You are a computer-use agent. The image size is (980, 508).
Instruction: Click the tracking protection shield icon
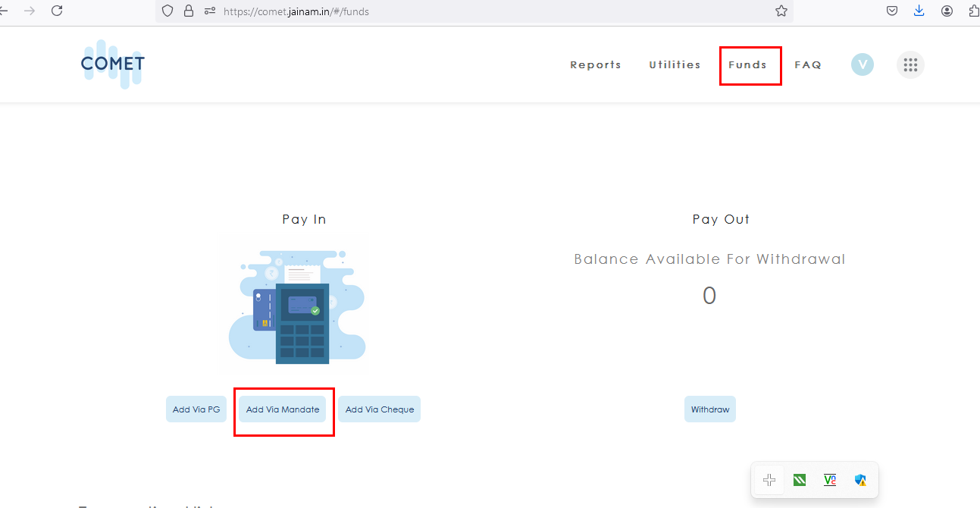point(168,11)
